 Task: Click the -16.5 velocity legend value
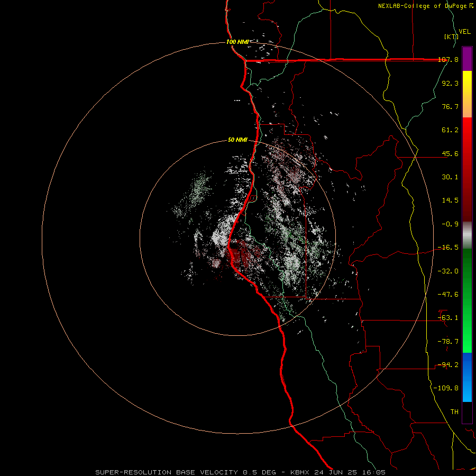[448, 248]
